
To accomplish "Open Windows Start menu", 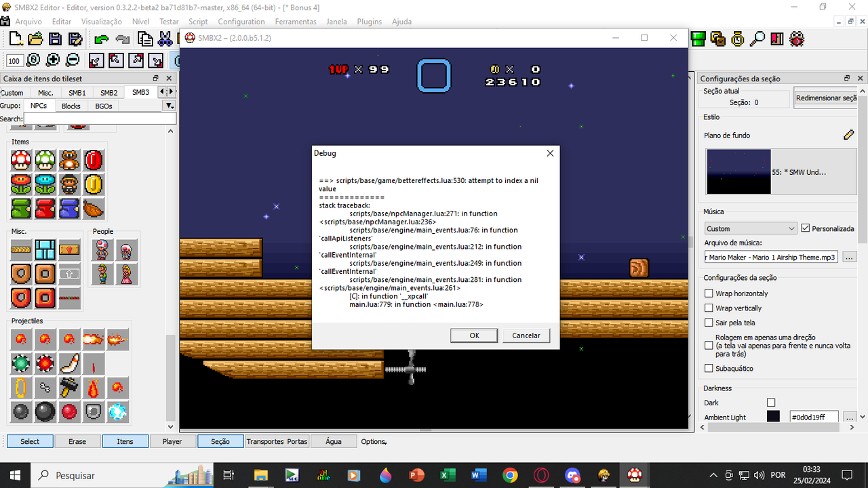I will click(15, 475).
